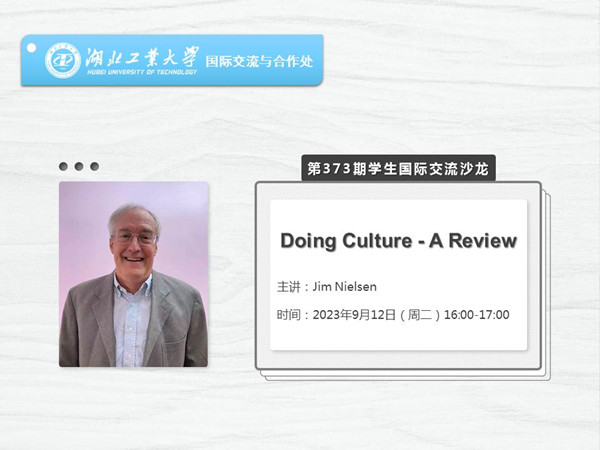This screenshot has height=450, width=600.
Task: Click the third gray dot above the photo
Action: point(94,167)
